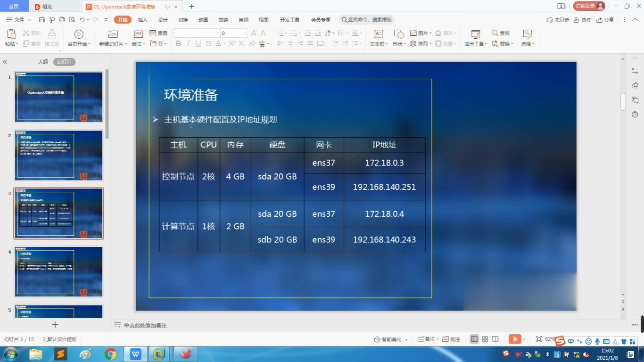Open the font size dropdown
Viewport: 644px width, 362px height.
click(245, 33)
